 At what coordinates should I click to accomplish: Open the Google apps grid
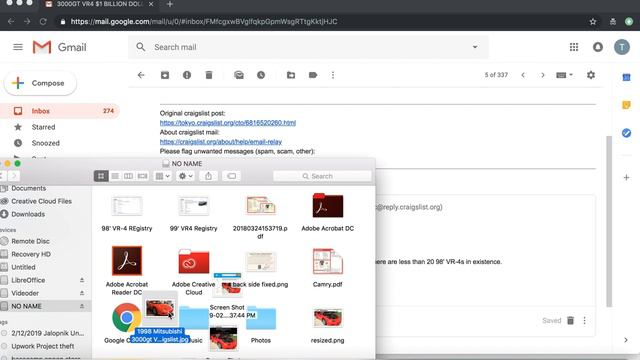[574, 47]
